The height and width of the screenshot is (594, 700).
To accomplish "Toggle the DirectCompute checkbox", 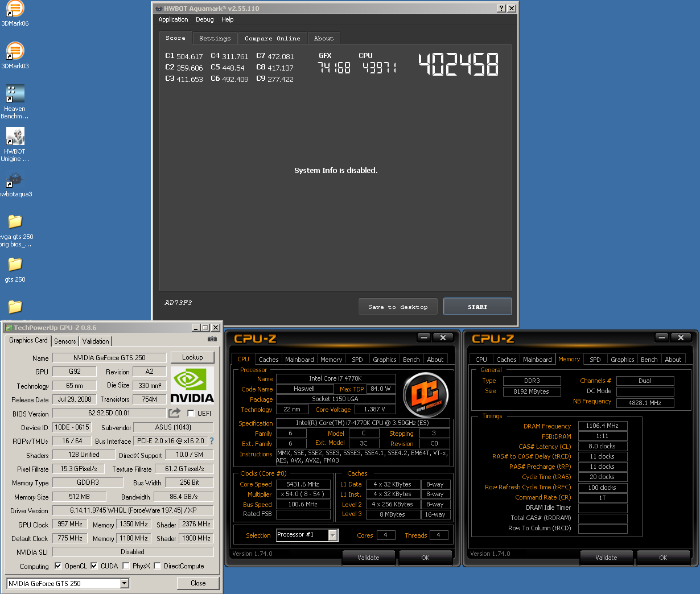I will click(x=157, y=566).
